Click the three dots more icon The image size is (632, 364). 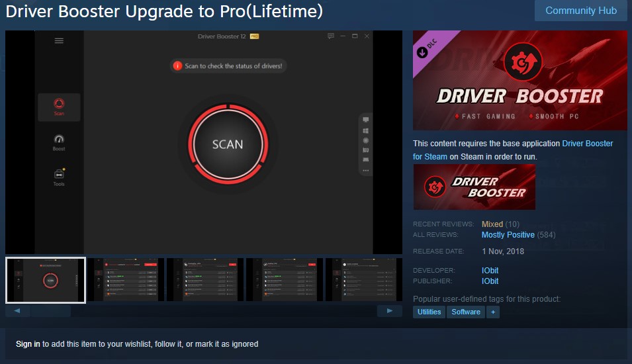click(x=365, y=171)
